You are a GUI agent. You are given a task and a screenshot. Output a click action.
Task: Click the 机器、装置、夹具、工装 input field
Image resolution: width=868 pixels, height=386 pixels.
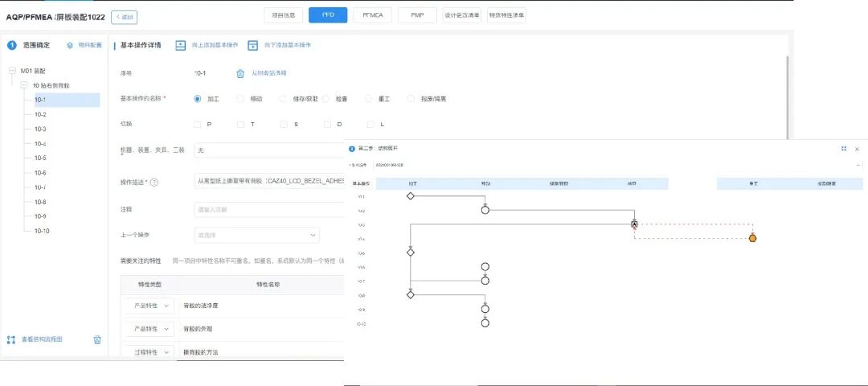[x=269, y=150]
